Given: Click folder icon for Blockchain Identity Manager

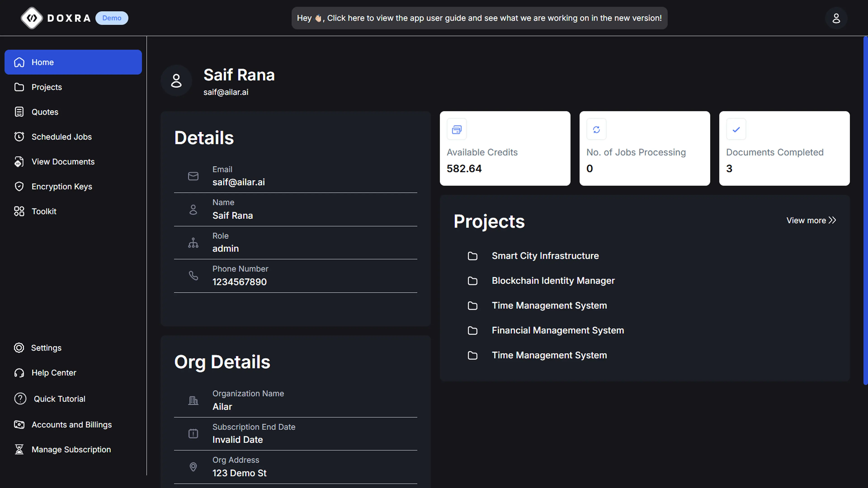Looking at the screenshot, I should tap(472, 281).
